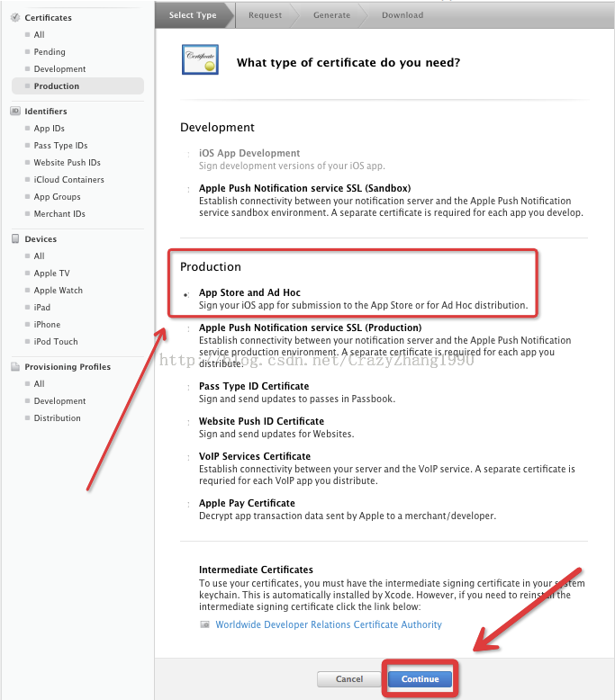Image resolution: width=615 pixels, height=700 pixels.
Task: Select Apple Push Notification SSL (Sandbox) radio
Action: pos(188,189)
